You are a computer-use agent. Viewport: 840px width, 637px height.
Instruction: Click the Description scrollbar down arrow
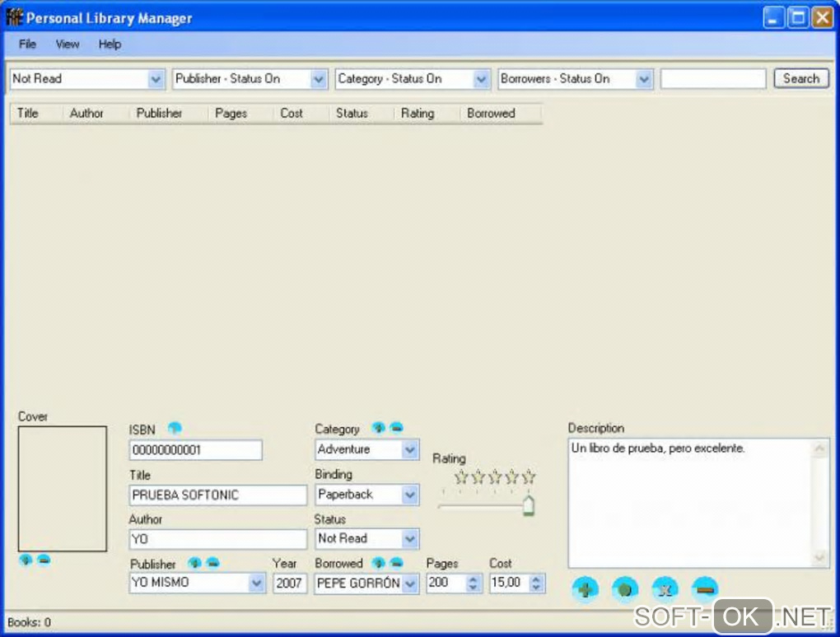pyautogui.click(x=819, y=558)
